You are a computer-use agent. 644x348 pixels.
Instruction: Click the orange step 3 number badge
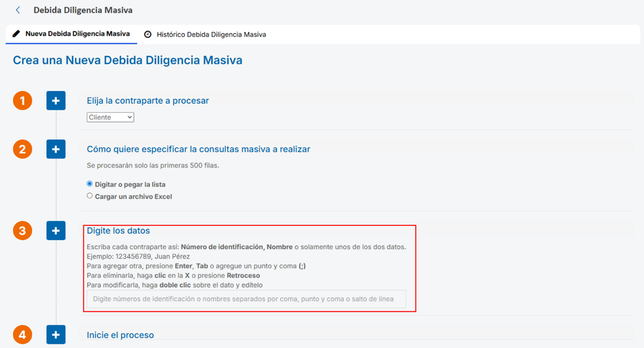[22, 230]
